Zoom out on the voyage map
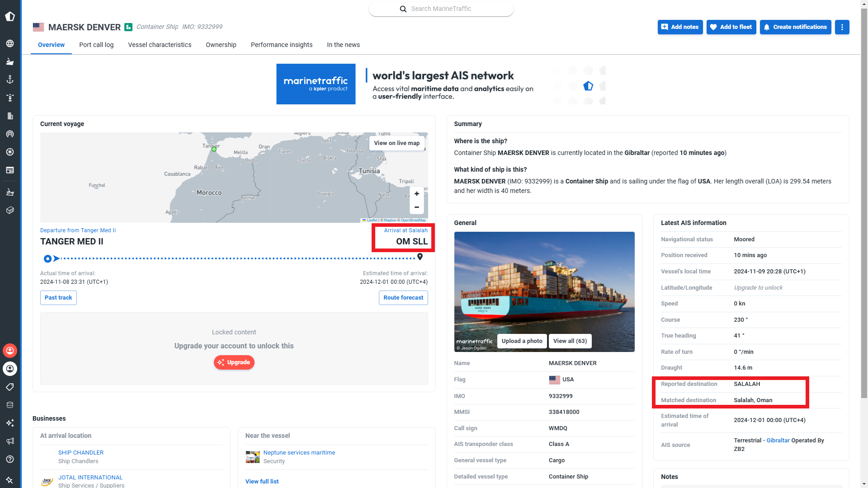Viewport: 868px width, 488px height. point(416,207)
